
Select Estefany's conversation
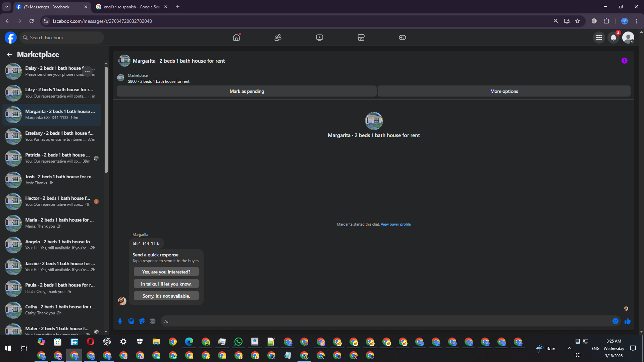click(52, 136)
